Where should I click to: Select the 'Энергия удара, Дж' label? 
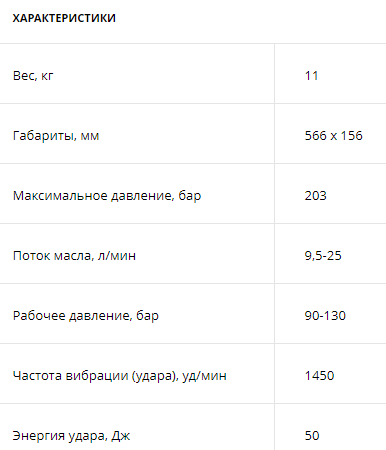pyautogui.click(x=71, y=436)
